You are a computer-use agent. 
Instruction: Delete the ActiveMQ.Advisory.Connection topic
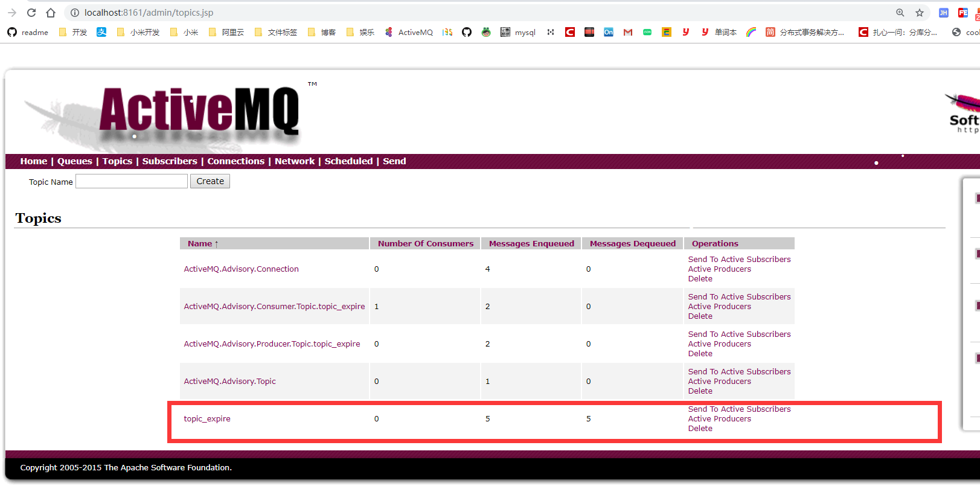[700, 279]
